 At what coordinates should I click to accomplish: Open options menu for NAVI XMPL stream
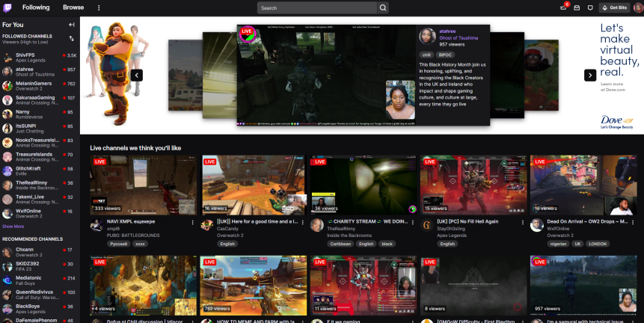coord(192,222)
